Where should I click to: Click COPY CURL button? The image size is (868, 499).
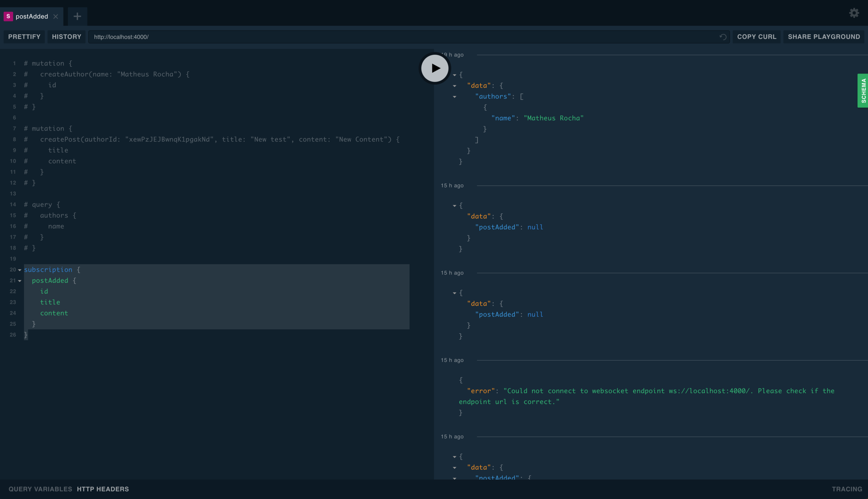[x=756, y=37]
